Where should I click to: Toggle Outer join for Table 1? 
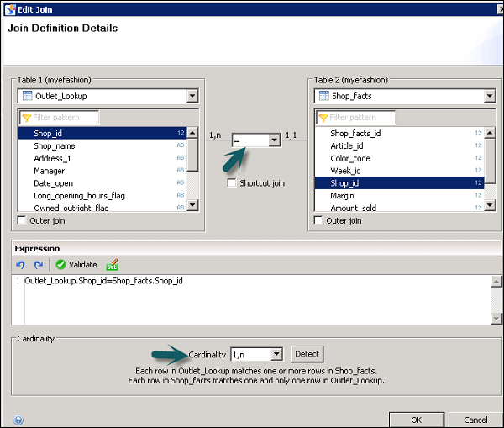(x=22, y=221)
